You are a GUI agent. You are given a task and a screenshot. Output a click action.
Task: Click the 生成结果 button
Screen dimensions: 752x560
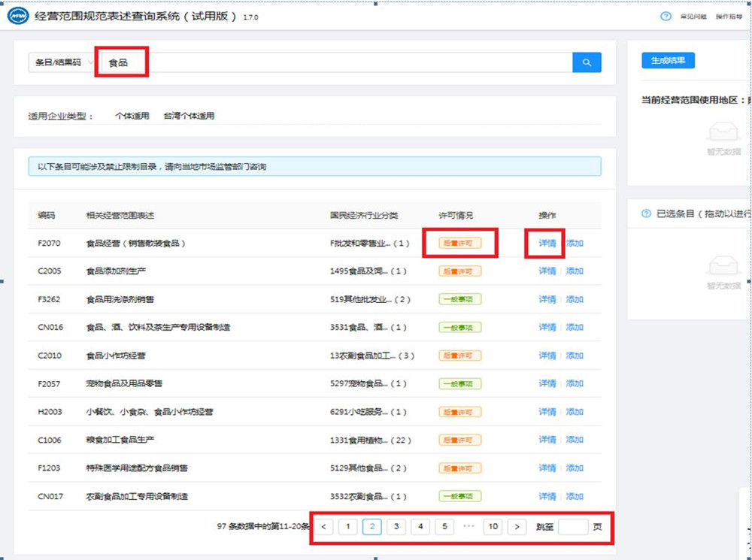pos(668,61)
